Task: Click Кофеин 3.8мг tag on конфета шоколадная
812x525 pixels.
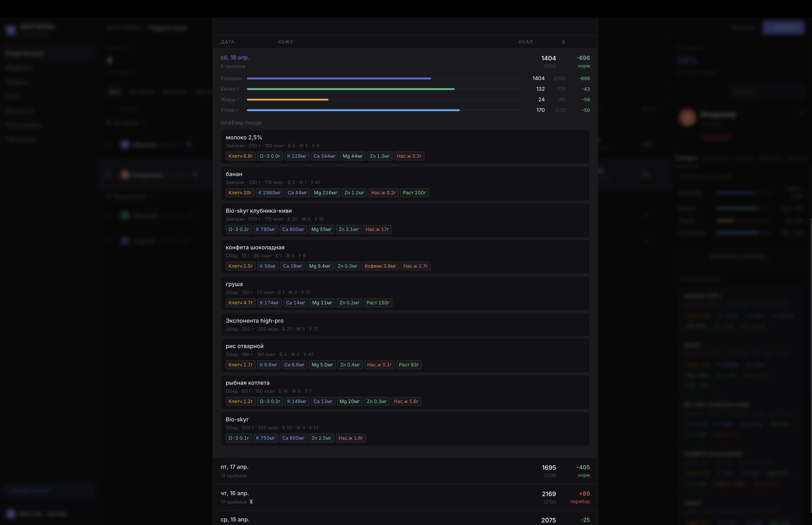Action: [380, 266]
